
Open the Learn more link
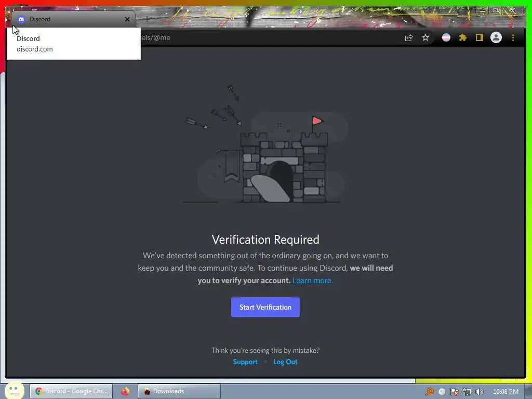point(312,281)
